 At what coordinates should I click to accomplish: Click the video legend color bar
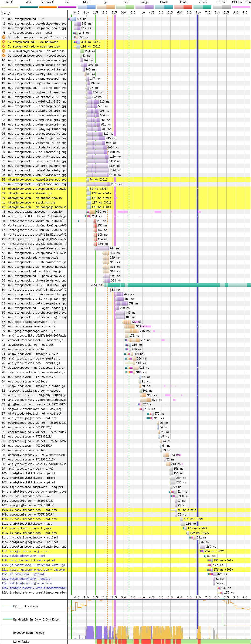(202, 7)
